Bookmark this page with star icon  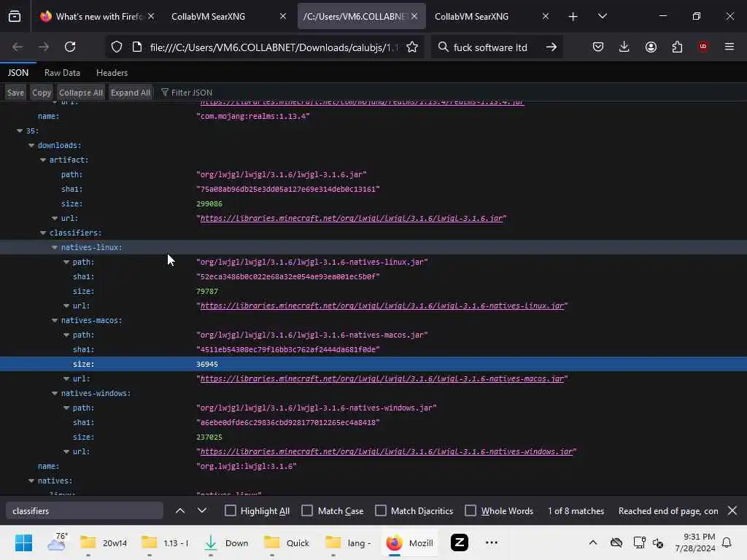pos(412,47)
